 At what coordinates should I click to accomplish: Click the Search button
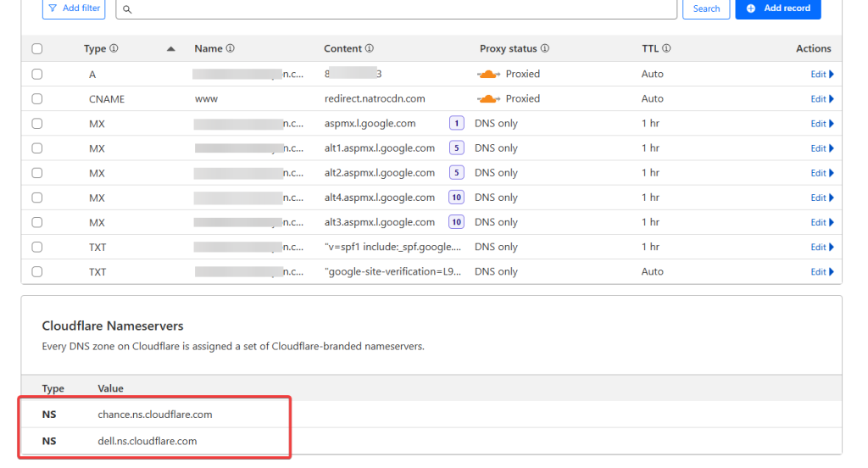706,8
